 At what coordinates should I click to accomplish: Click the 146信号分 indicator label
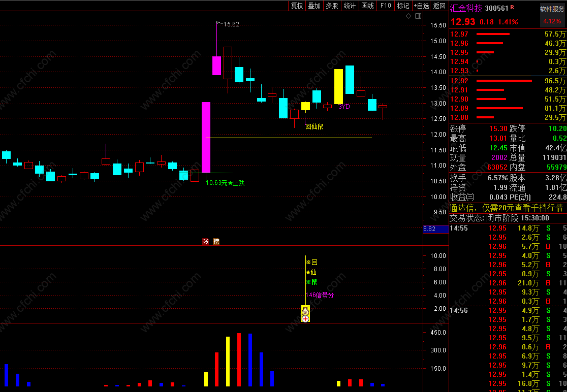(x=320, y=295)
